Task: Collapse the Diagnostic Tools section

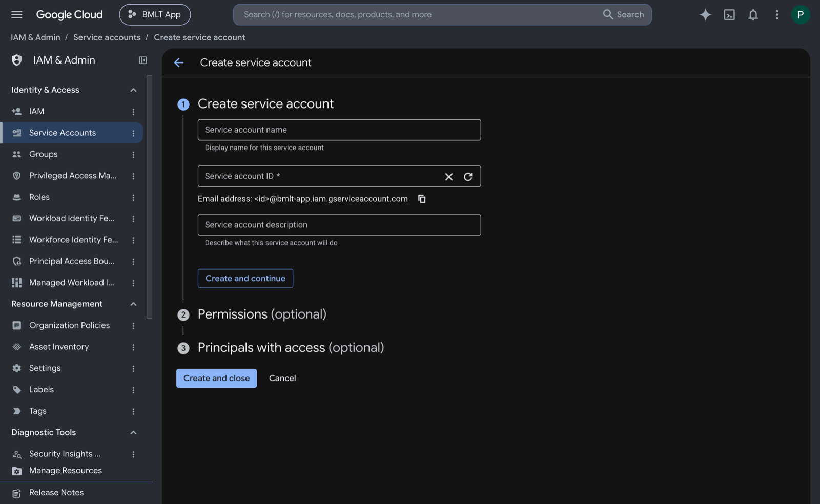Action: click(x=133, y=433)
